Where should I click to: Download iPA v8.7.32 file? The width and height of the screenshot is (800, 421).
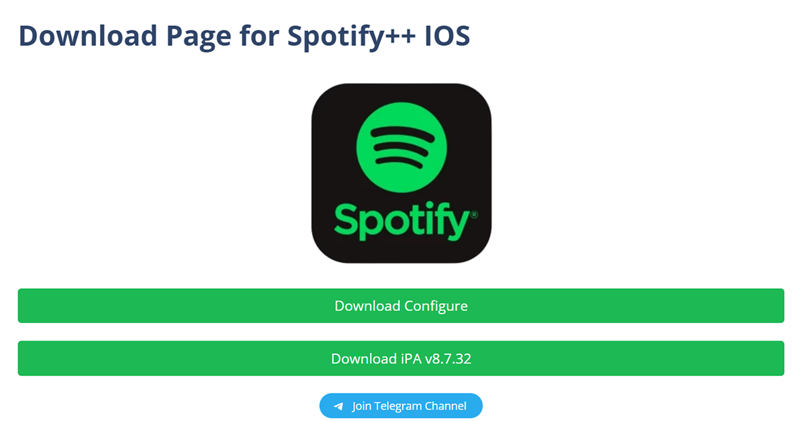click(401, 358)
